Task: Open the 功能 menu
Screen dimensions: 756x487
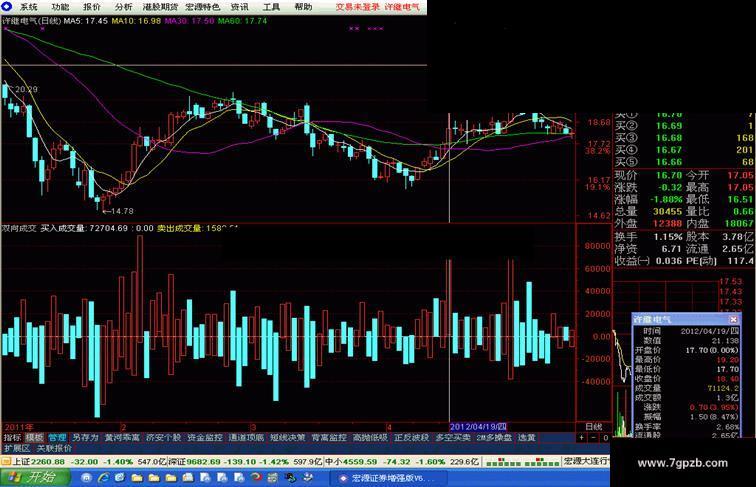Action: click(60, 7)
